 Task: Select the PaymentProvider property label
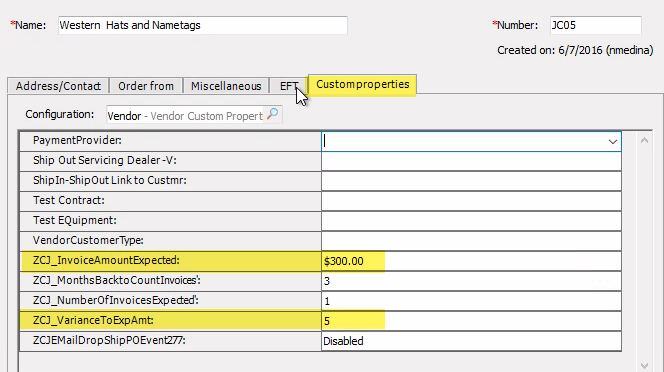(x=77, y=140)
